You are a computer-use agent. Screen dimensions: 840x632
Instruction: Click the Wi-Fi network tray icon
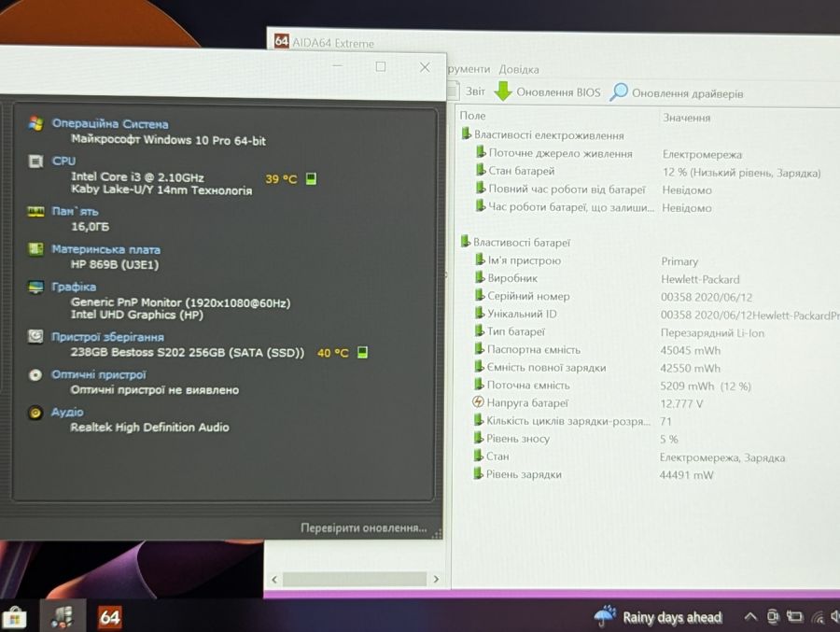(818, 618)
